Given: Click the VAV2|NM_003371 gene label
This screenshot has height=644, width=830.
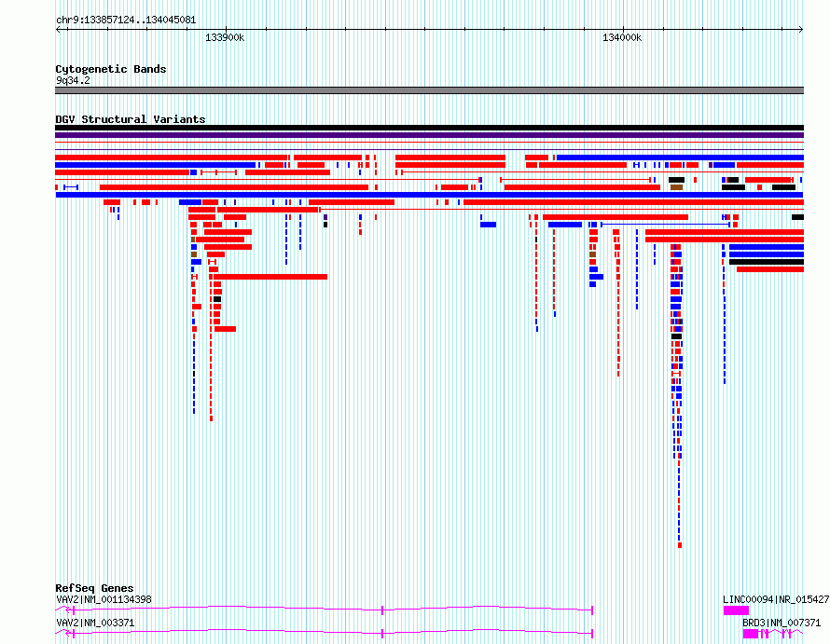Looking at the screenshot, I should tap(95, 623).
